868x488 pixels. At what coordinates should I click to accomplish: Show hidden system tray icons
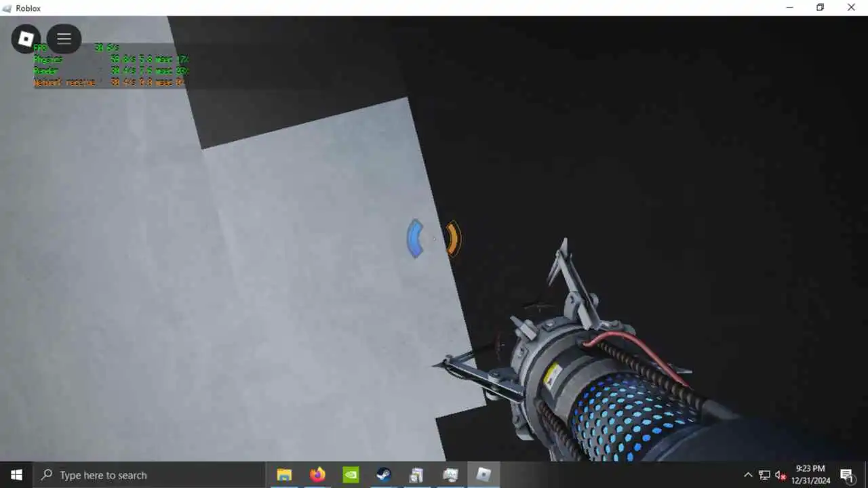click(748, 475)
